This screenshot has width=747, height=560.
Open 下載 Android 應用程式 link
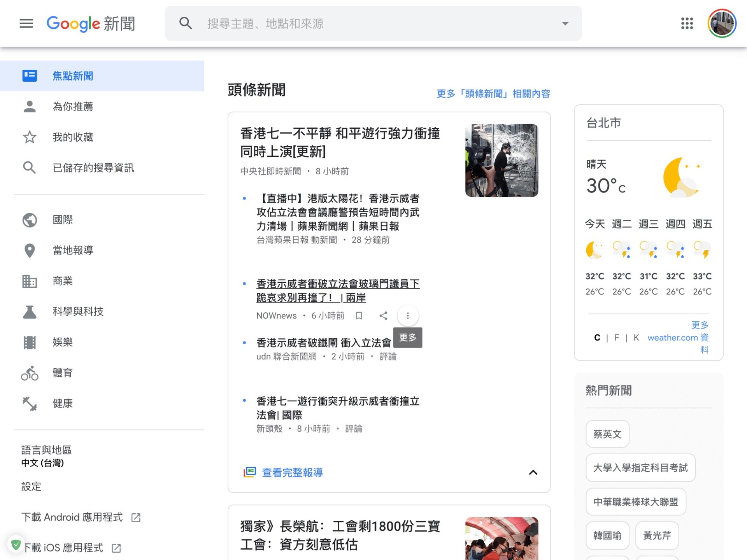(72, 517)
